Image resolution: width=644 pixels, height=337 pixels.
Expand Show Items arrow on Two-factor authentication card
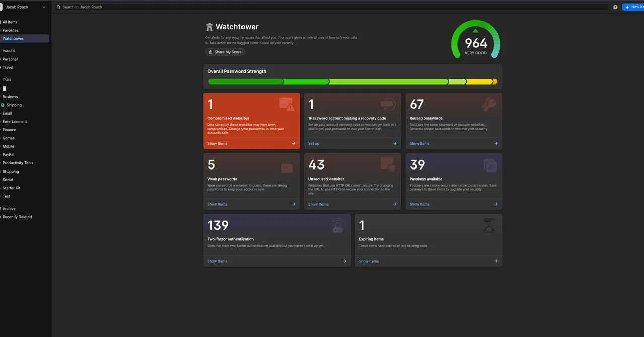344,261
